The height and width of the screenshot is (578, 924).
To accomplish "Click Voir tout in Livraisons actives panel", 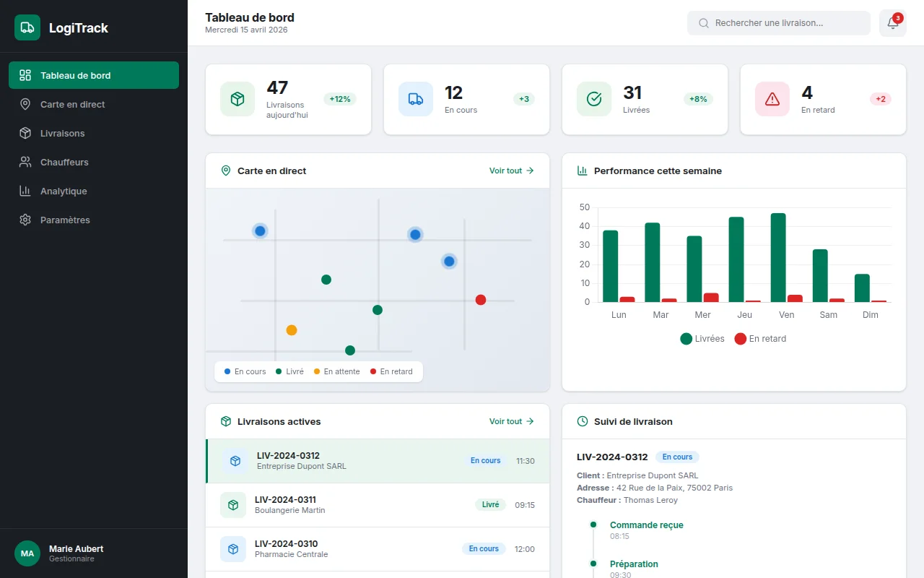I will point(511,421).
